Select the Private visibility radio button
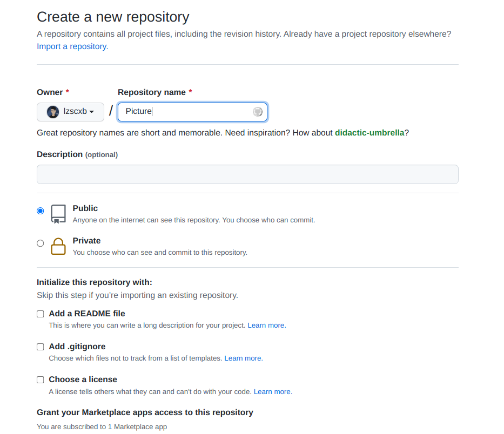The image size is (504, 434). (41, 243)
